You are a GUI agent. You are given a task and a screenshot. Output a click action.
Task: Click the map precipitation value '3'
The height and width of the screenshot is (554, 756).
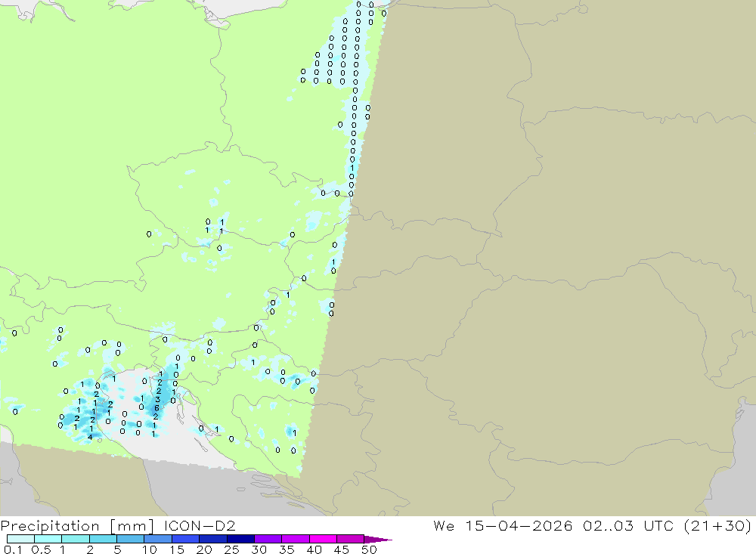coord(158,399)
